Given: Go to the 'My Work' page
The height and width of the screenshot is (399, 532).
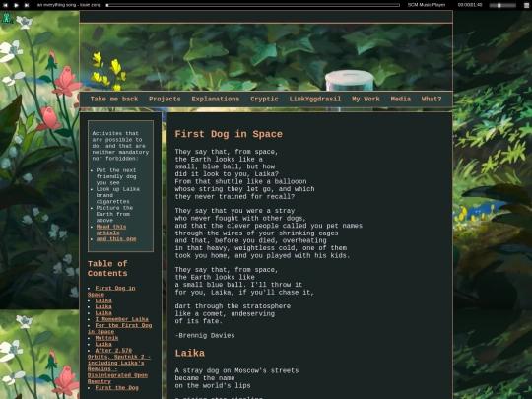Looking at the screenshot, I should click(x=366, y=100).
